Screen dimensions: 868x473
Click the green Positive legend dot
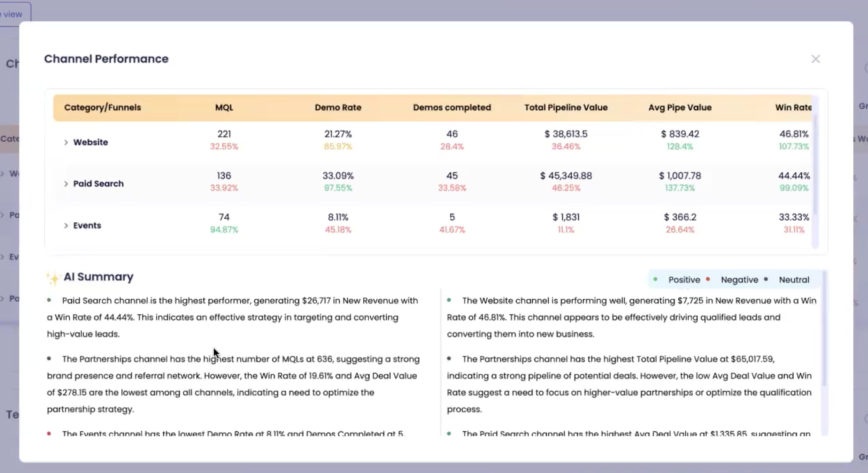[655, 279]
